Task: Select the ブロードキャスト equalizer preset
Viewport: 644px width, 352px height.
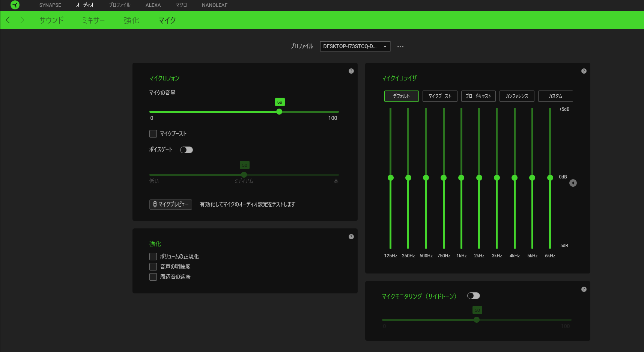Action: pos(478,96)
